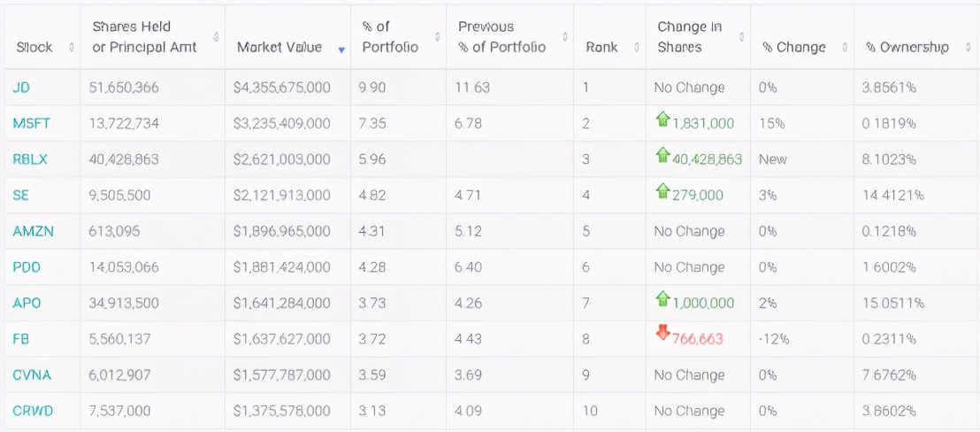Click the Rank column sort arrows
The width and height of the screenshot is (980, 432).
click(636, 48)
